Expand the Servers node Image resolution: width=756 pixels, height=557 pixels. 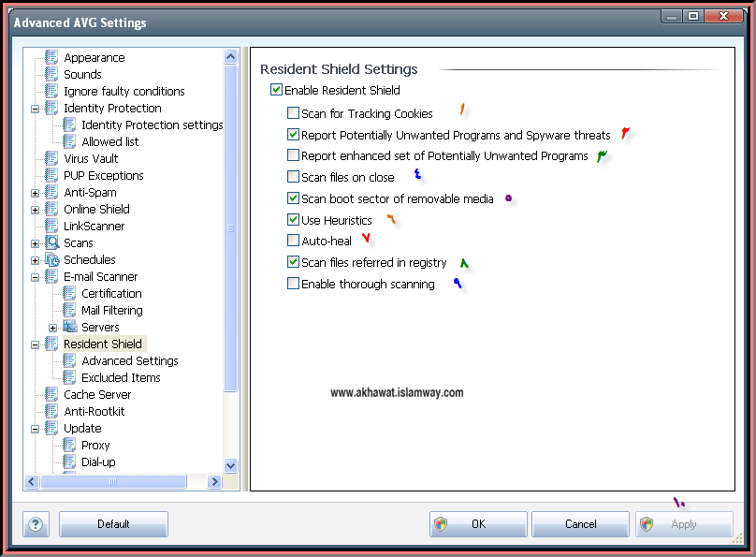[x=52, y=329]
